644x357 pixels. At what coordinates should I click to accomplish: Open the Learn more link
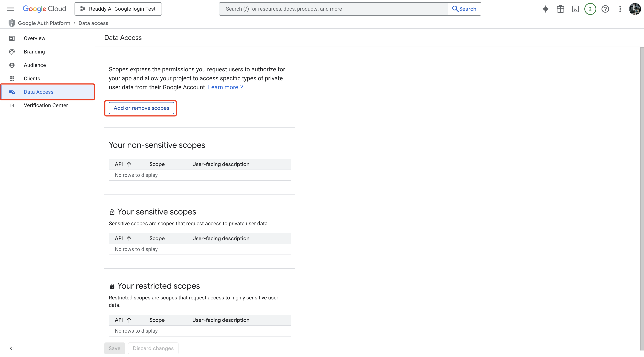(x=223, y=87)
